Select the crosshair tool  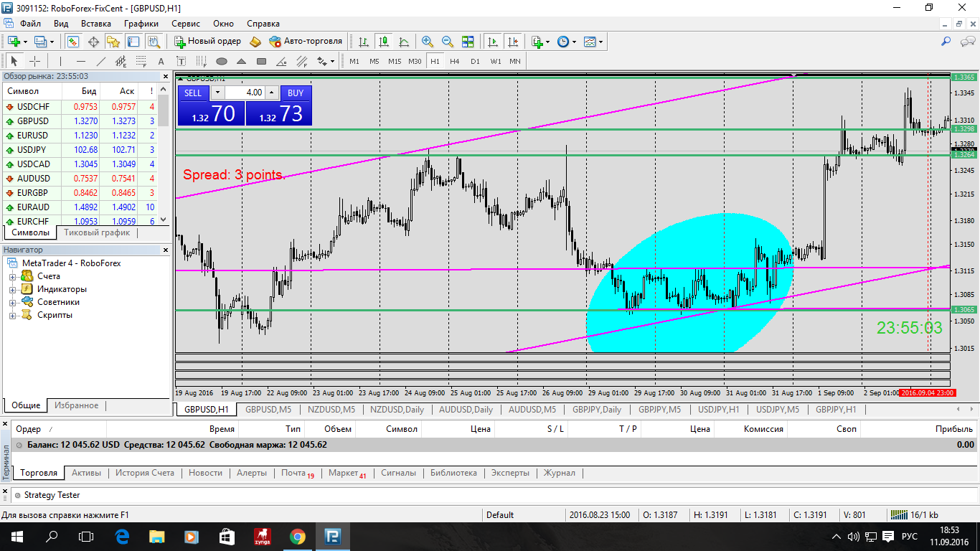(x=34, y=61)
